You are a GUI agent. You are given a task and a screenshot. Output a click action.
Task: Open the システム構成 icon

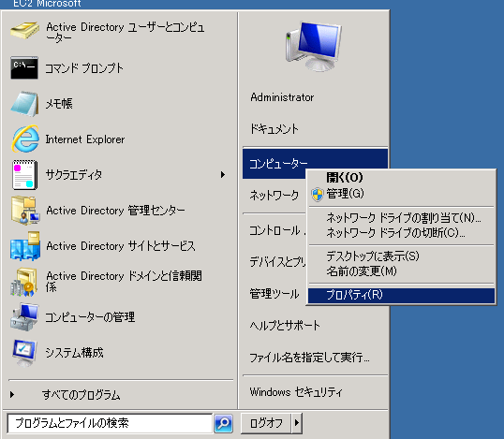(x=24, y=353)
